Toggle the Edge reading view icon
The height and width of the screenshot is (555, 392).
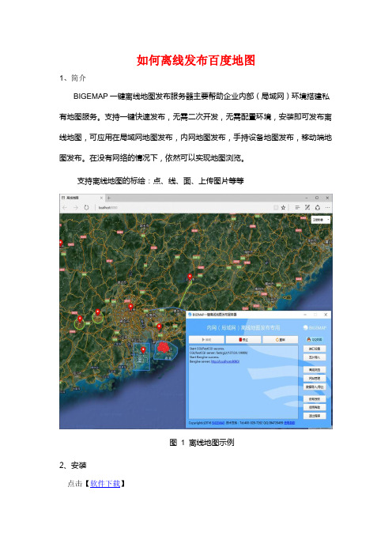(x=276, y=208)
